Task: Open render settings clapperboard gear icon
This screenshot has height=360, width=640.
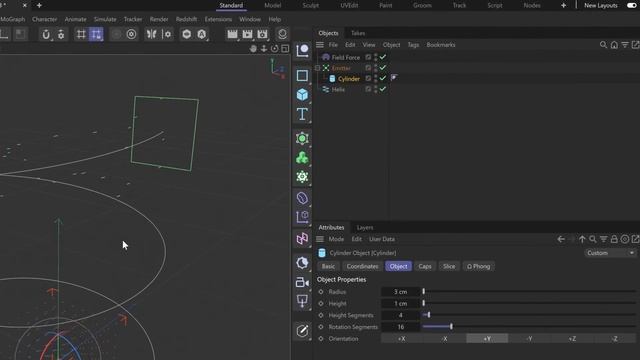Action: pyautogui.click(x=262, y=34)
